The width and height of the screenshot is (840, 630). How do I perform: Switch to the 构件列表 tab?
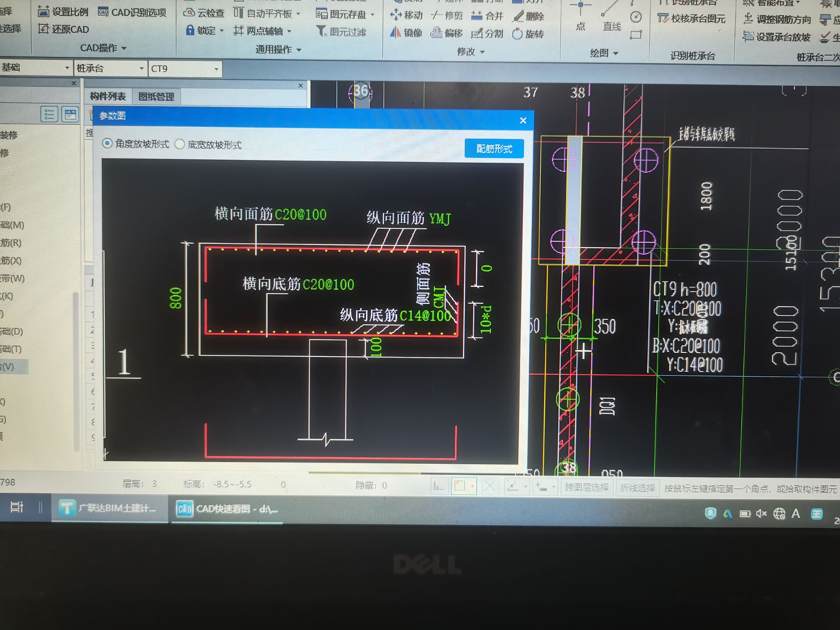click(x=108, y=96)
